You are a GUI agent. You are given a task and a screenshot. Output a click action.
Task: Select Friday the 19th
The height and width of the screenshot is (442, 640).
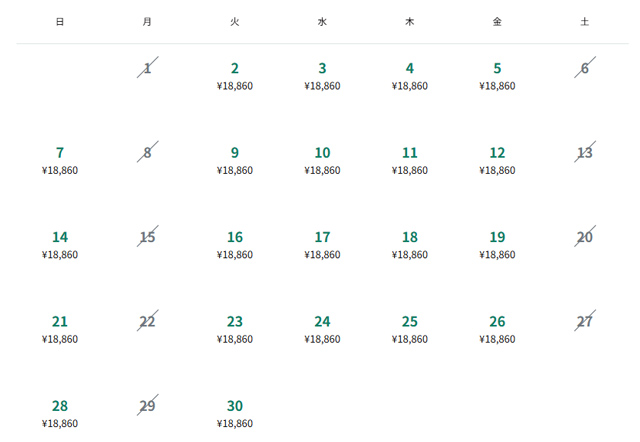pos(497,244)
